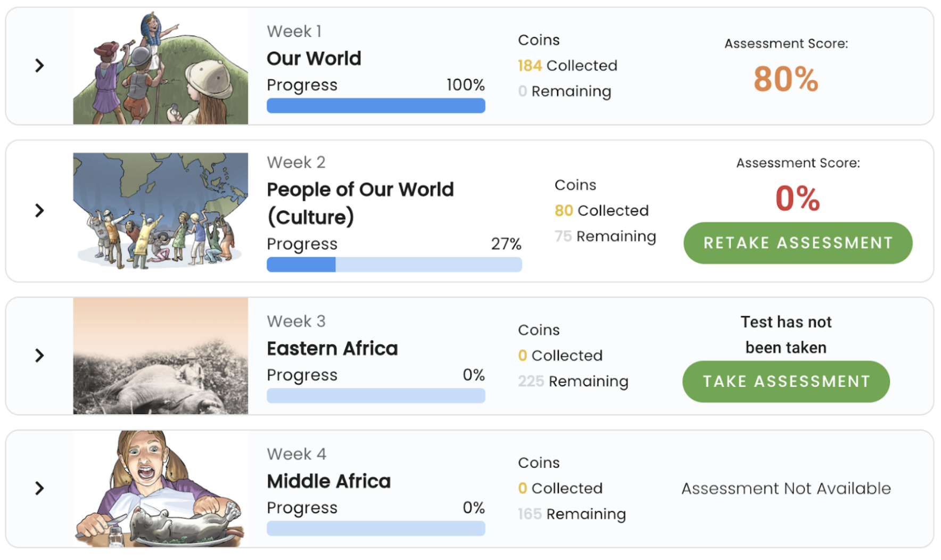Image resolution: width=941 pixels, height=560 pixels.
Task: Click the 184 Collected coins count
Action: [x=567, y=65]
